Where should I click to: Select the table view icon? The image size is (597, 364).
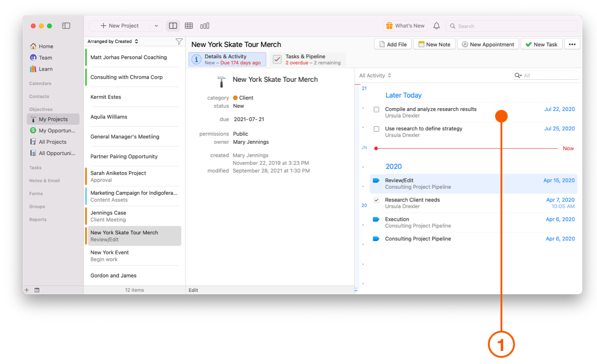(x=189, y=26)
